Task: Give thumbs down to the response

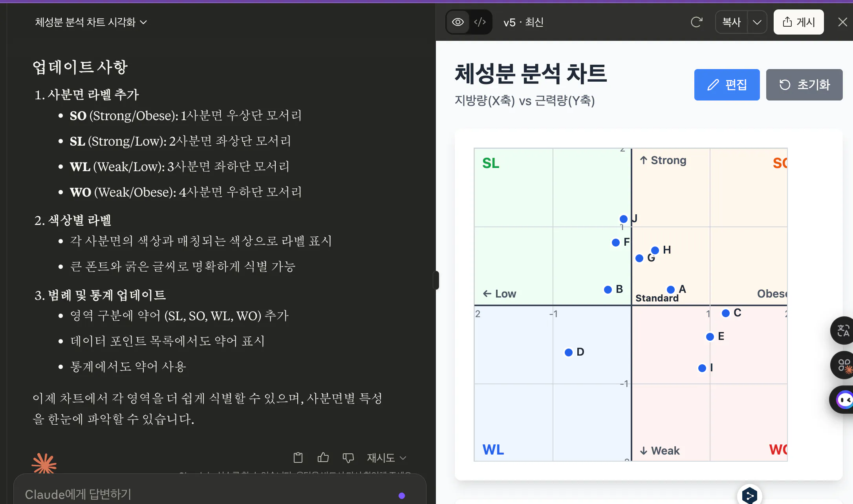Action: (348, 457)
